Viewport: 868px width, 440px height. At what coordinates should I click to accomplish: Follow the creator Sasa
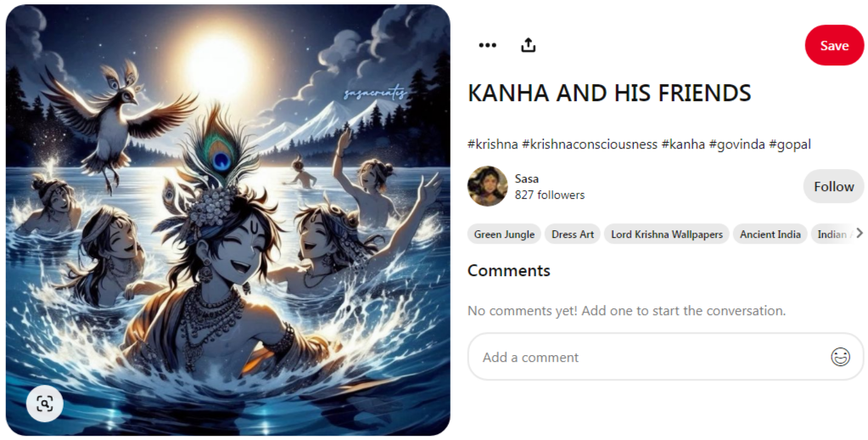tap(834, 187)
